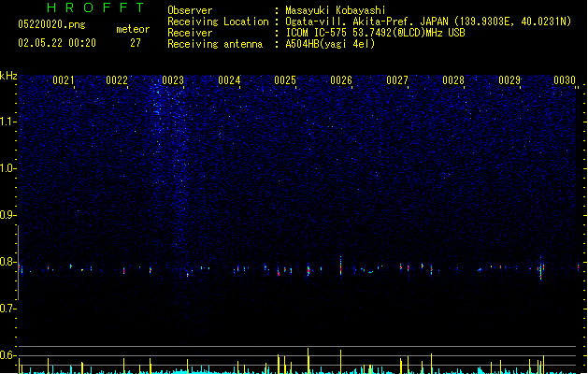Click the 0023 time marker
Image resolution: width=588 pixels, height=374 pixels.
point(173,80)
